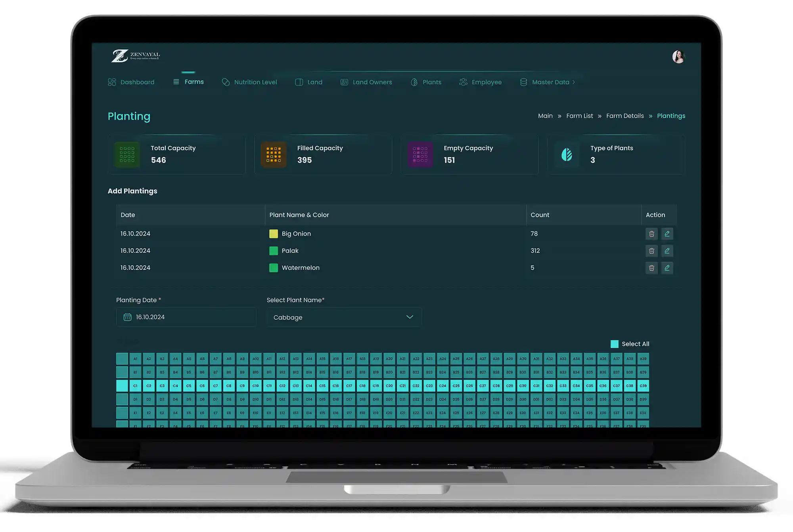Click the Type of Plants leaf icon
This screenshot has width=793, height=532.
[x=567, y=154]
